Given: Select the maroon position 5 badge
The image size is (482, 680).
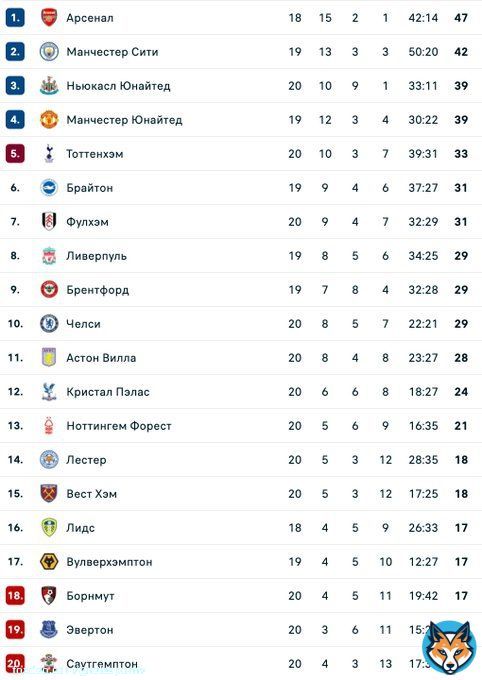Looking at the screenshot, I should tap(15, 154).
